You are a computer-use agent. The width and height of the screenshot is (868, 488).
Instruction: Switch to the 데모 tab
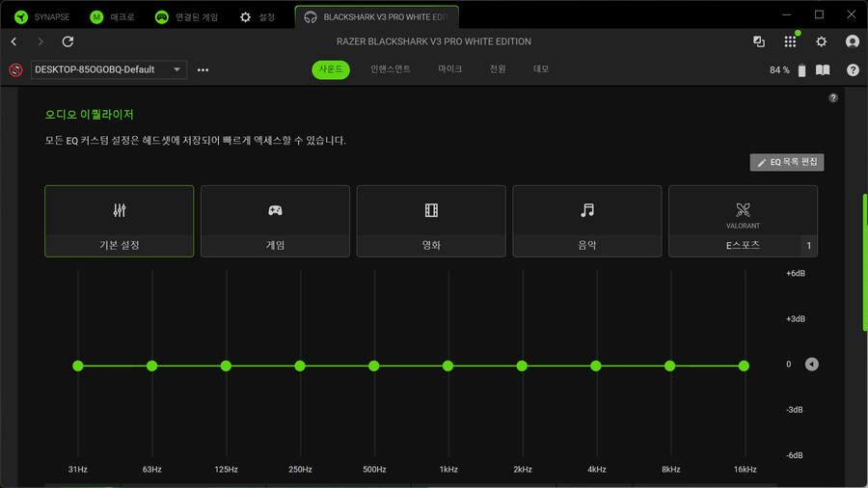coord(541,69)
